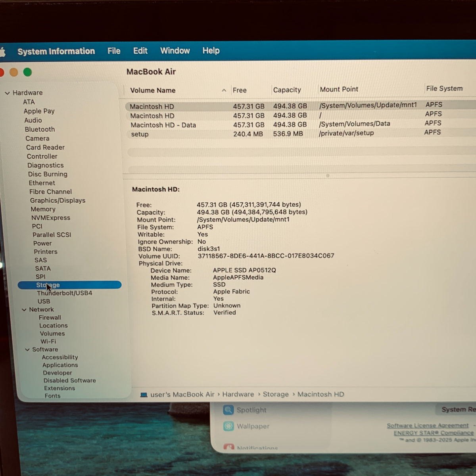476x476 pixels.
Task: Select Printers in the sidebar
Action: tap(46, 251)
